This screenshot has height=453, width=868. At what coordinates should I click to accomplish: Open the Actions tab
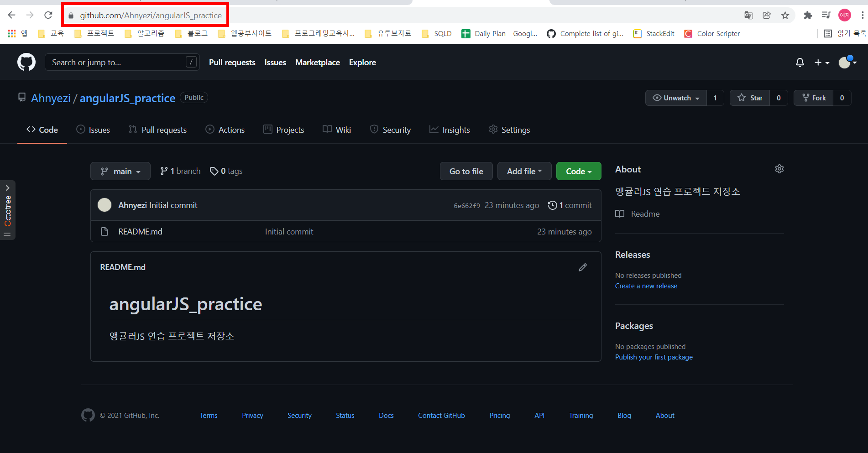225,130
